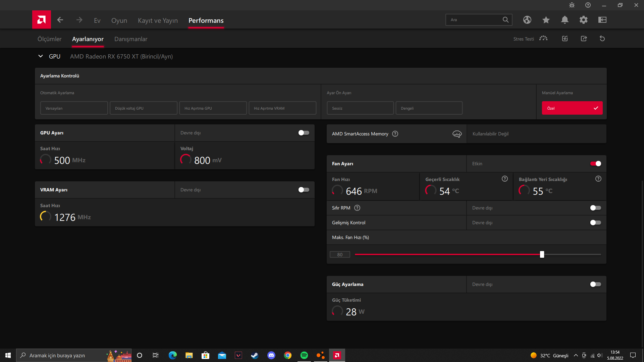Switch to the Danışmanlar sub-tab

pos(131,39)
